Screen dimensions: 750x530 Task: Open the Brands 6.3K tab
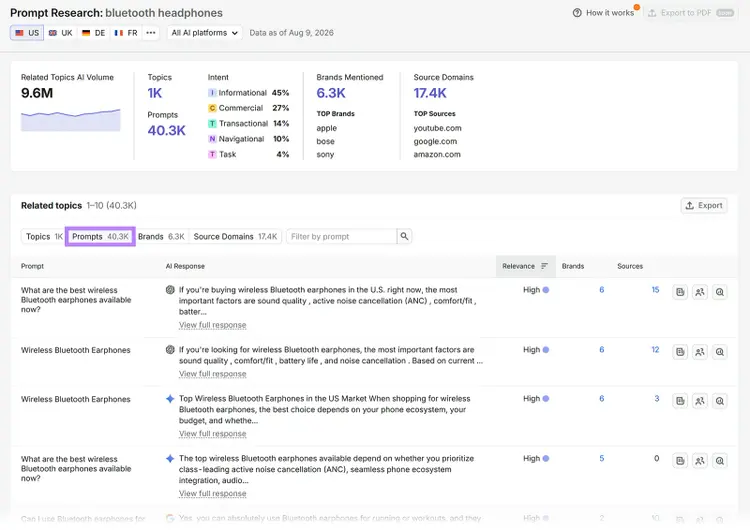pos(161,237)
